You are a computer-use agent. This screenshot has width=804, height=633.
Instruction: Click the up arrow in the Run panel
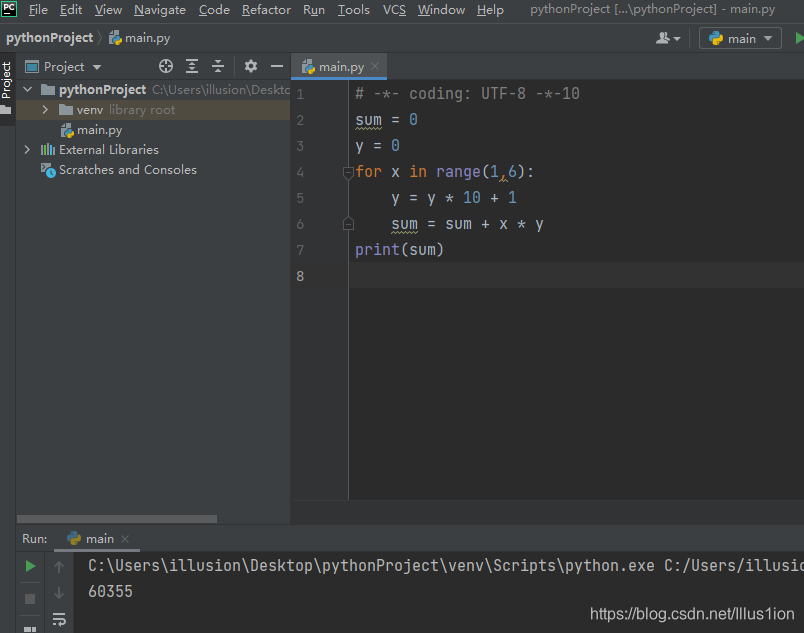click(59, 567)
